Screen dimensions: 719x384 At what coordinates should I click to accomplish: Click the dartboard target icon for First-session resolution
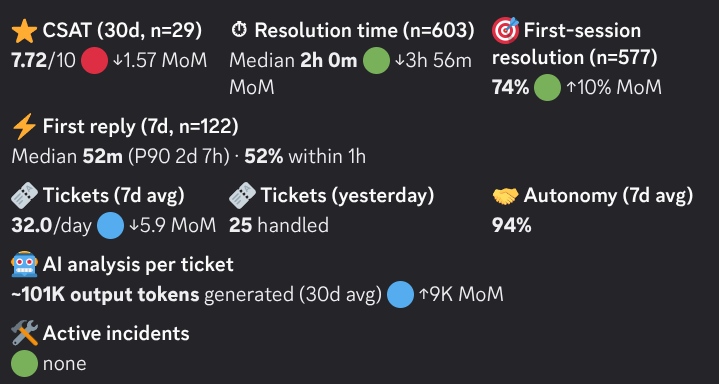click(x=505, y=30)
